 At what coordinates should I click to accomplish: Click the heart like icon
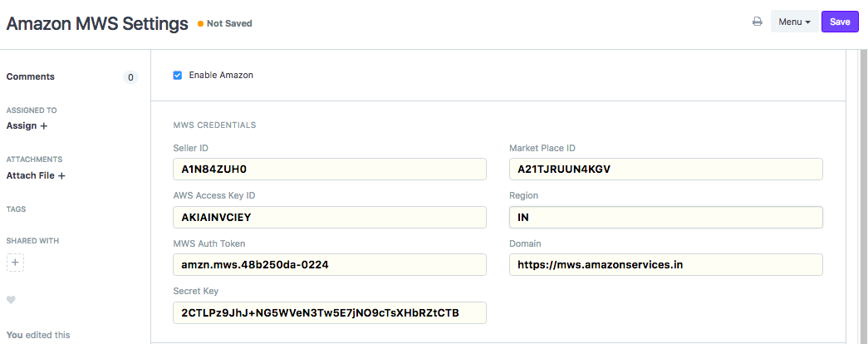coord(11,300)
